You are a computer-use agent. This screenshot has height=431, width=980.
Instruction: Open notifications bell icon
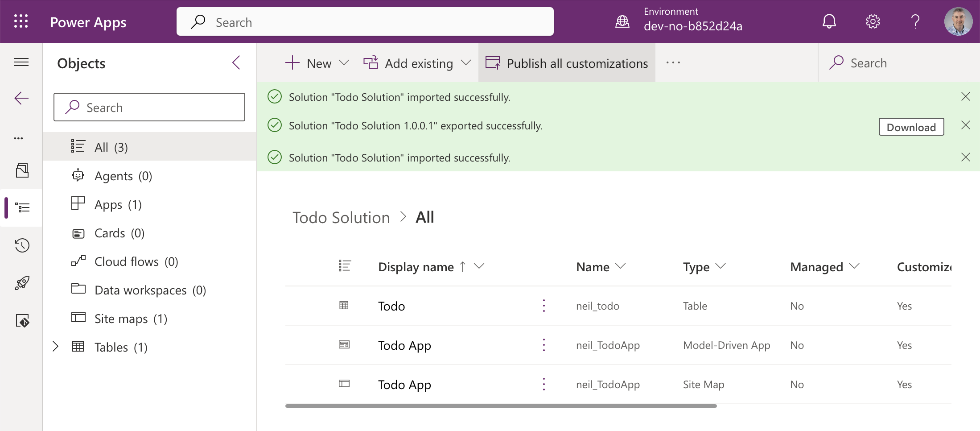click(x=829, y=21)
